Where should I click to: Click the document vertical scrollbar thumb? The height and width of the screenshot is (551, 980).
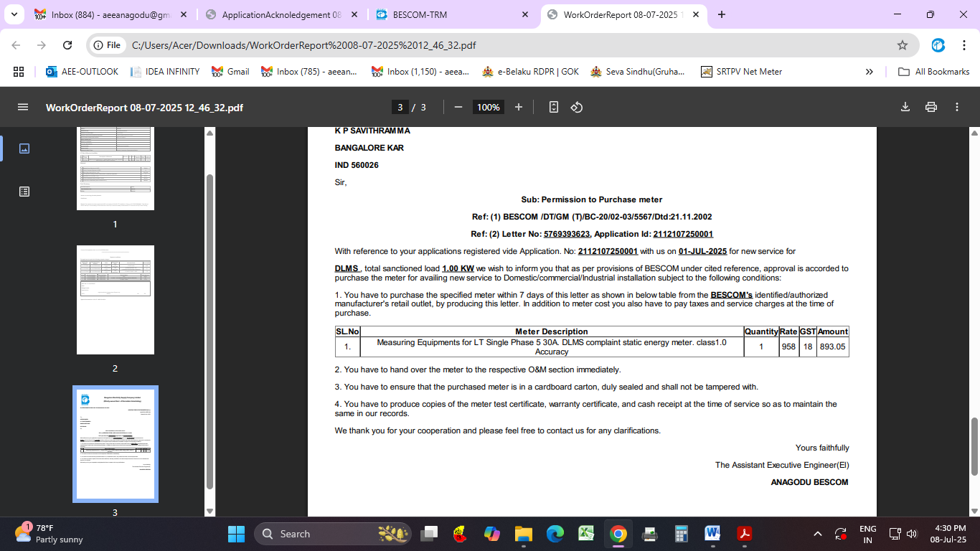coord(974,446)
